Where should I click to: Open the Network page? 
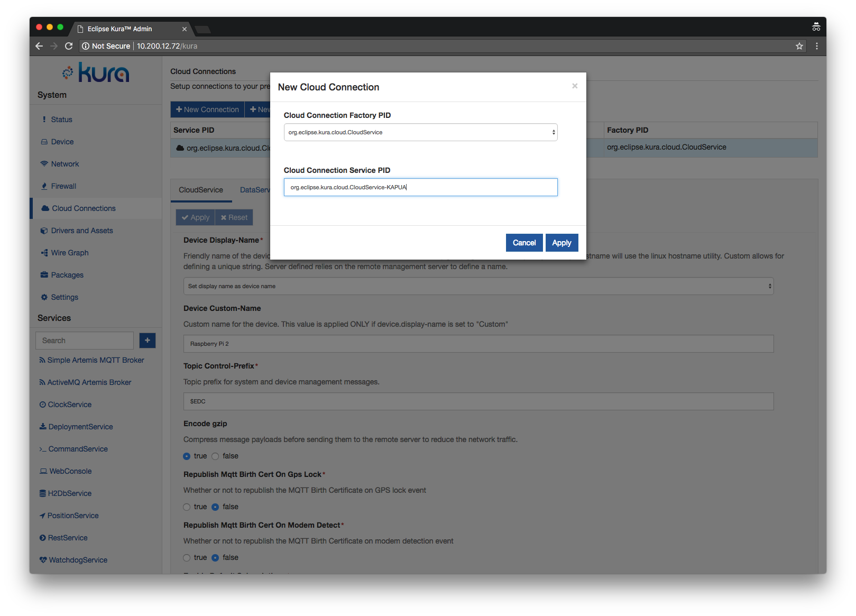tap(65, 164)
